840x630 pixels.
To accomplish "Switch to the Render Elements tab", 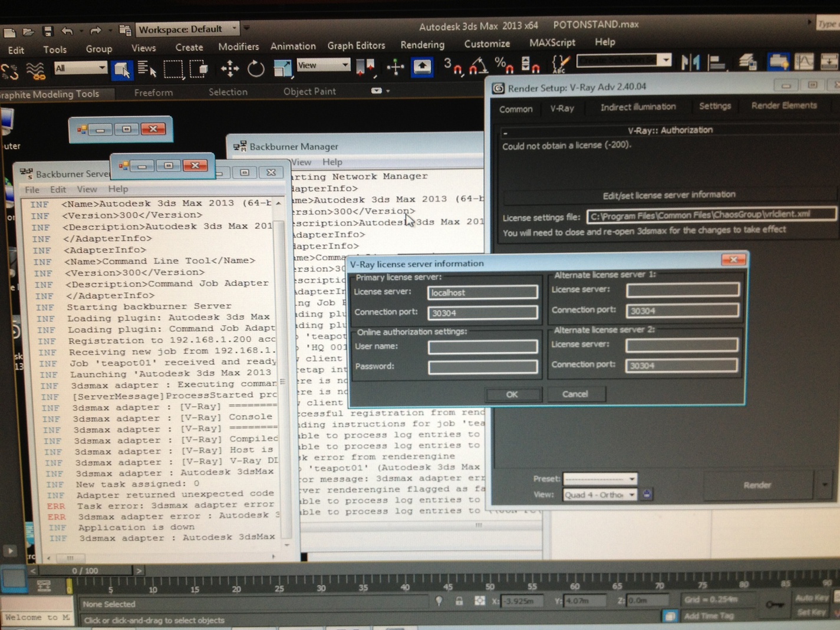I will [x=784, y=105].
